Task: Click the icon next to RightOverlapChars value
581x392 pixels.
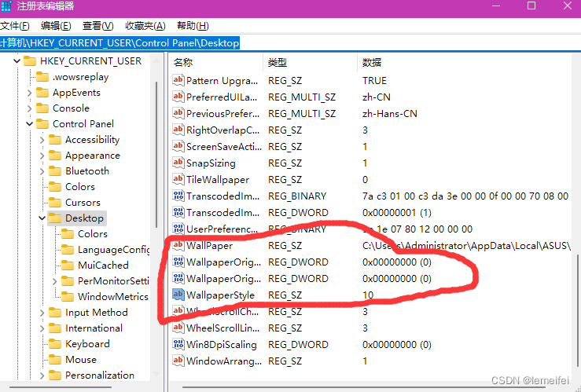Action: pos(178,130)
